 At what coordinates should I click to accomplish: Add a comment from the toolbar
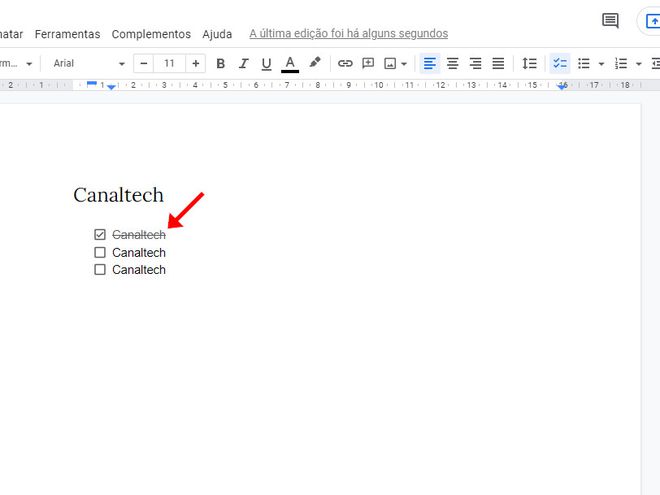pos(368,64)
